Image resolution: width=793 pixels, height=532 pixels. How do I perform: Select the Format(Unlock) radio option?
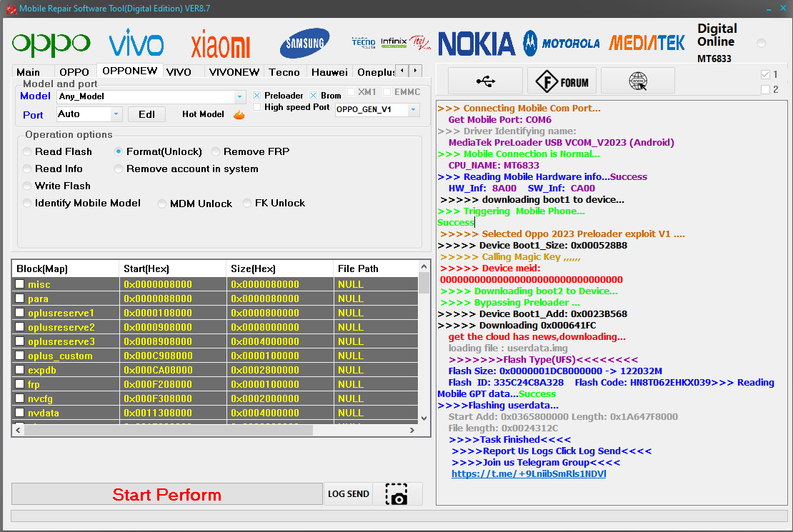click(x=119, y=151)
